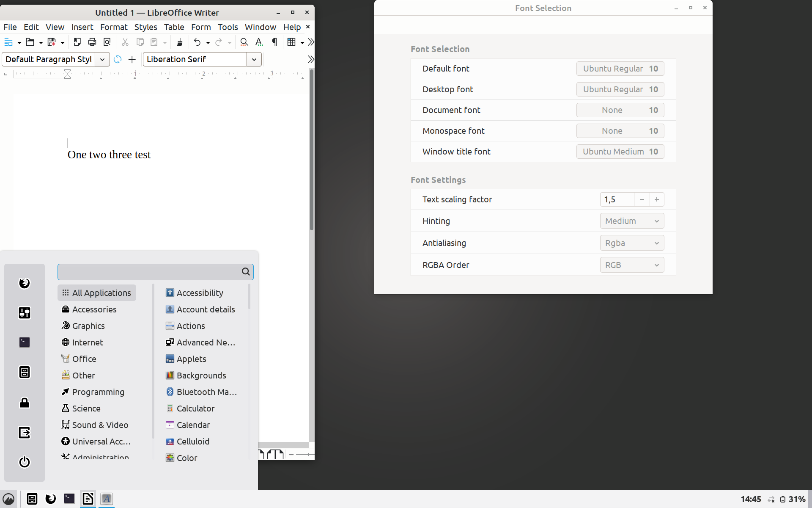Click the Text scaling factor value field
This screenshot has width=812, height=508.
pyautogui.click(x=617, y=199)
